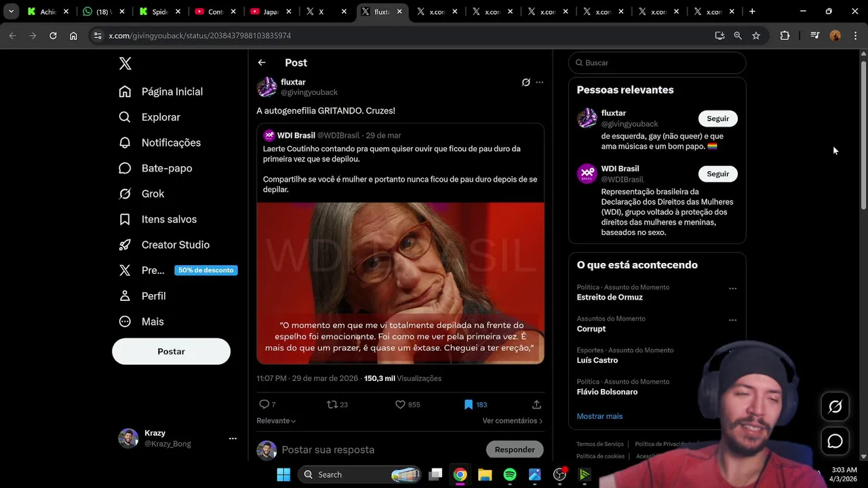Open the Estreito de Ormuz trending topic
Screen dimensions: 868x488
click(610, 298)
